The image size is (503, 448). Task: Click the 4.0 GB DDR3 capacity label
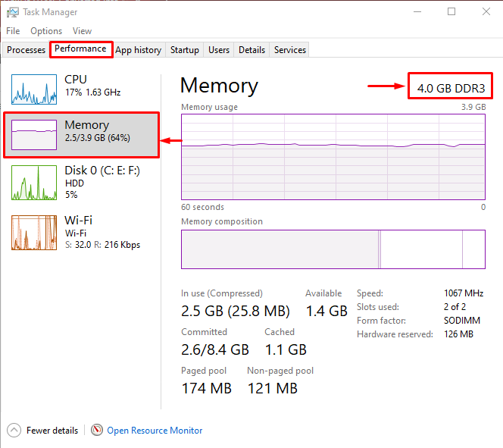(x=451, y=88)
